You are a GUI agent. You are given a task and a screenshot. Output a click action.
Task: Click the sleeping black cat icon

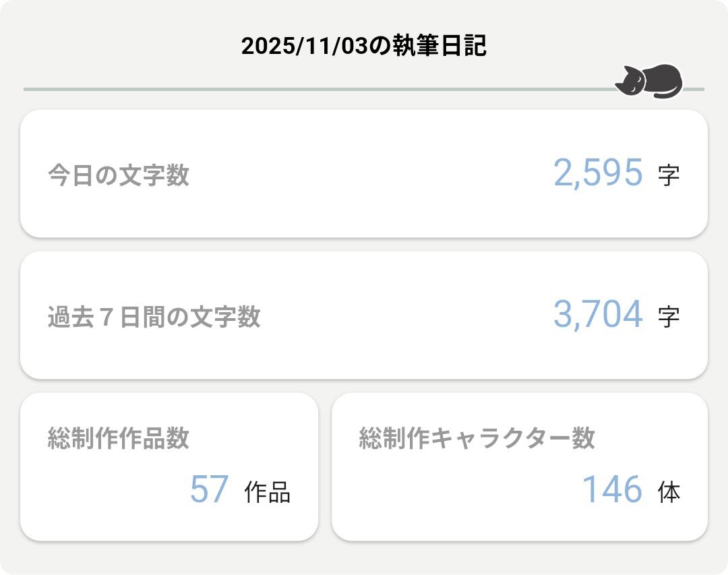(x=648, y=82)
